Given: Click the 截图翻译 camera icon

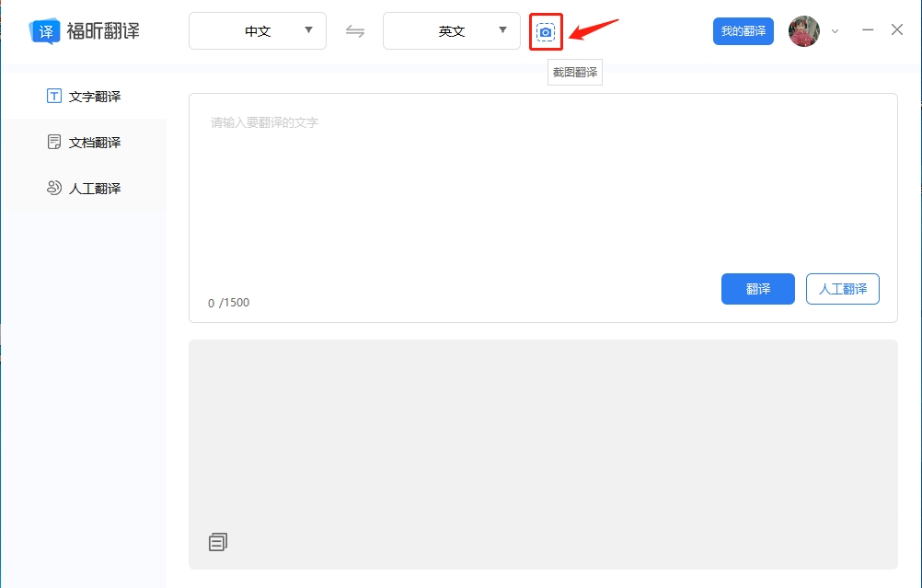Looking at the screenshot, I should coord(546,30).
